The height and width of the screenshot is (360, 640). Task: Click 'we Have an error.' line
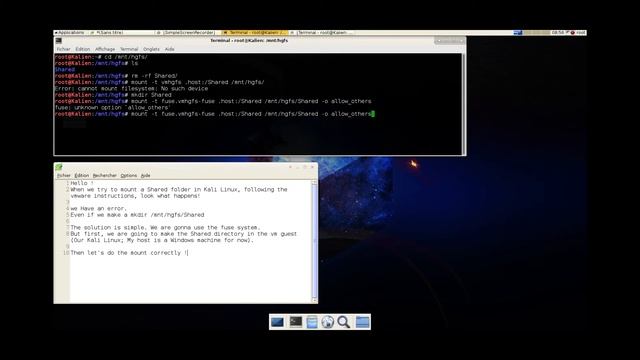(x=98, y=209)
